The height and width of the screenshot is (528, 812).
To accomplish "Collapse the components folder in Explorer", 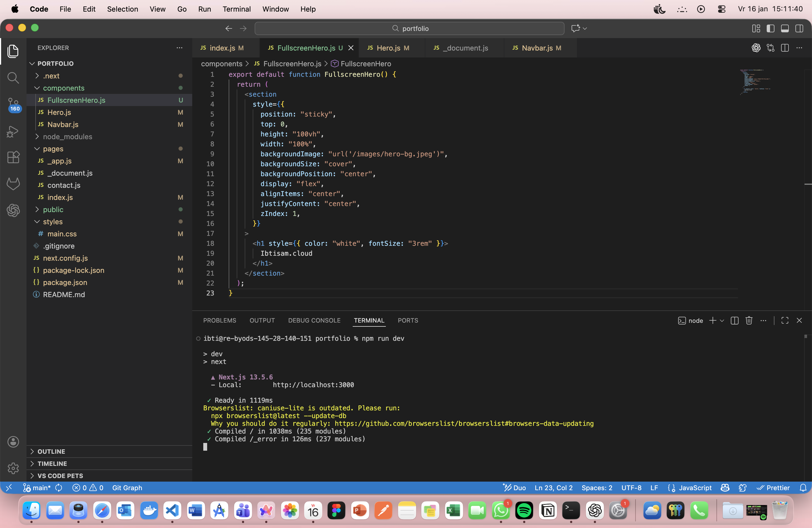I will click(65, 88).
